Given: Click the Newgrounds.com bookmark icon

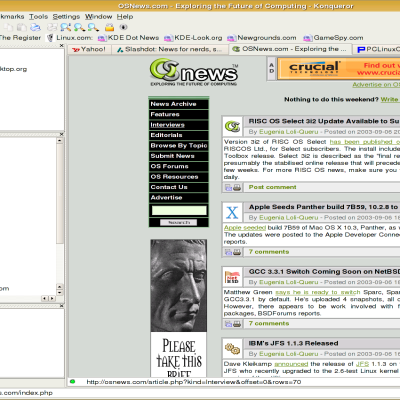Looking at the screenshot, I should pos(231,38).
